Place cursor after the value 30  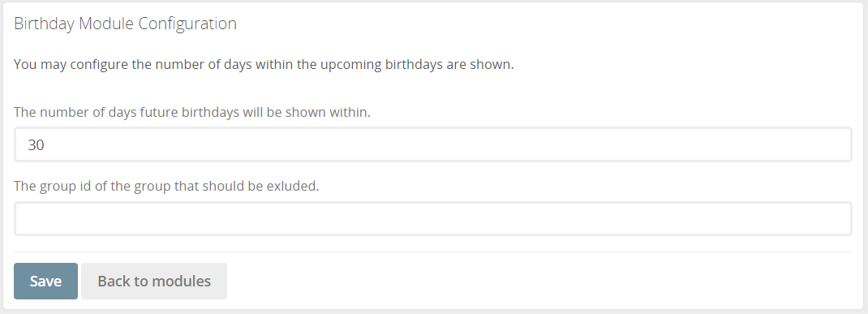pyautogui.click(x=45, y=145)
